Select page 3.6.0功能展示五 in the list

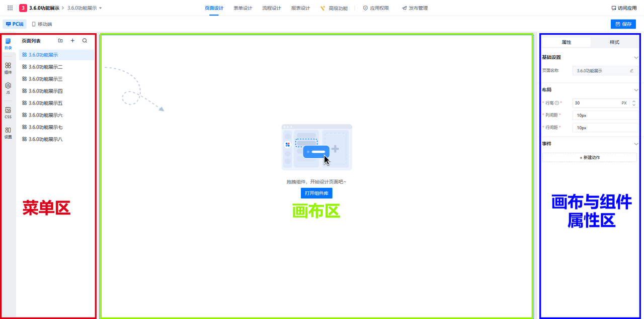coord(45,103)
